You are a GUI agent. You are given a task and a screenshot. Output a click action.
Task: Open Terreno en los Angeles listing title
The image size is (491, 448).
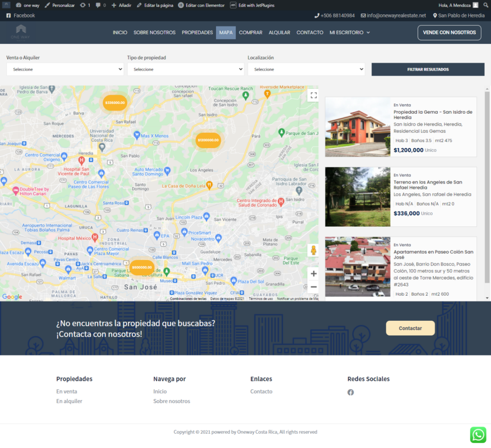428,185
